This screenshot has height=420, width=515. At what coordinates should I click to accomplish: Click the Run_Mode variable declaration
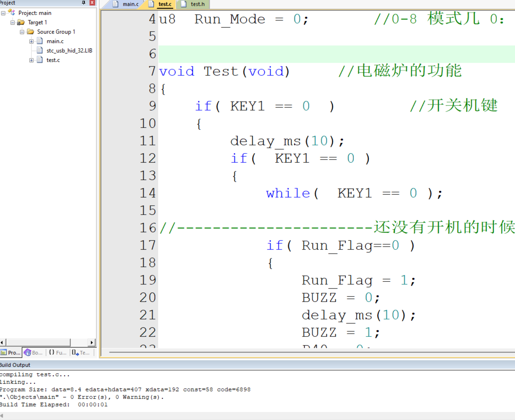pos(234,19)
